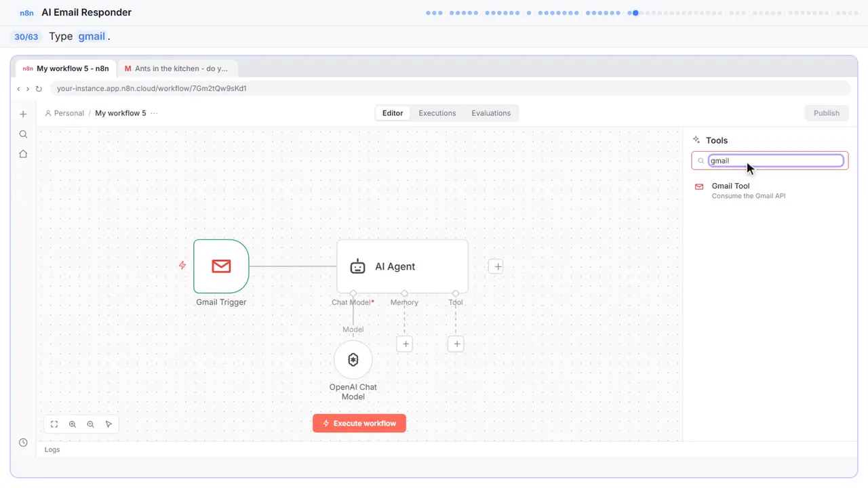Zoom in on the canvas
This screenshot has width=868, height=488.
(x=73, y=424)
